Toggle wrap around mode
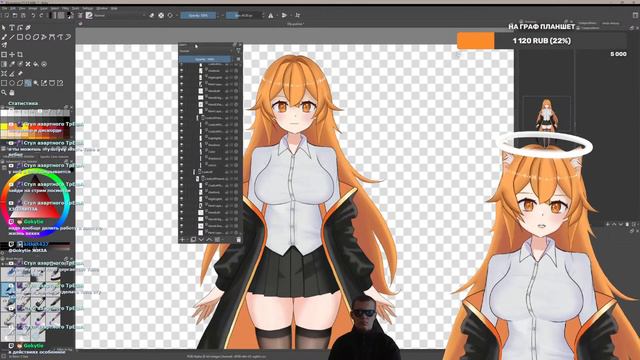This screenshot has width=640, height=360. pyautogui.click(x=298, y=16)
